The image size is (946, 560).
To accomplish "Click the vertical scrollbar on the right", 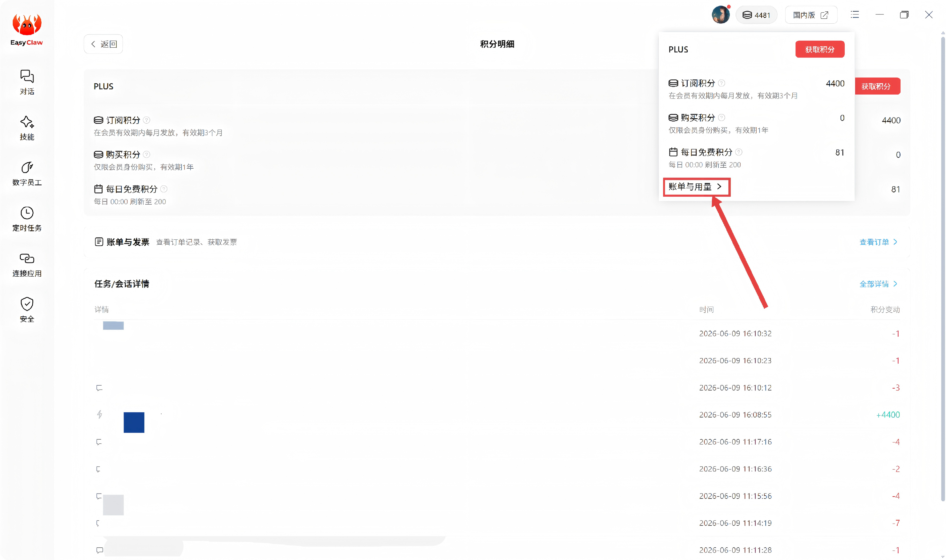I will (x=943, y=268).
